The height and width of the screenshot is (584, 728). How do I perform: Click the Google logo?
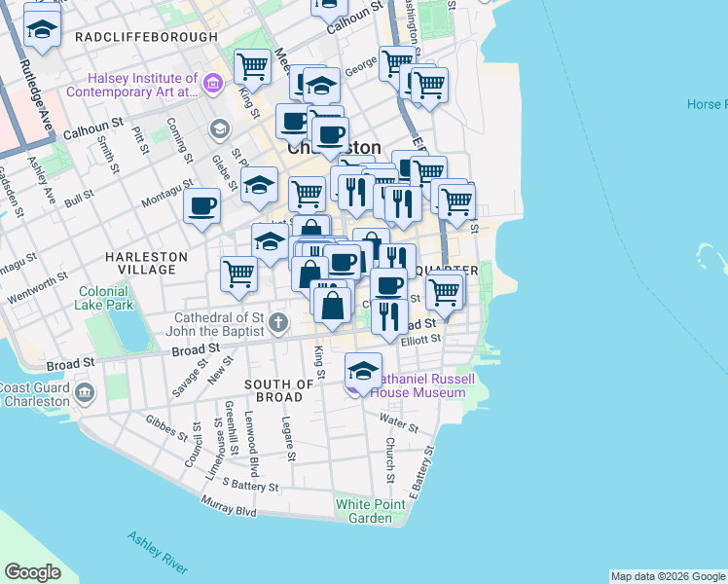(x=32, y=572)
